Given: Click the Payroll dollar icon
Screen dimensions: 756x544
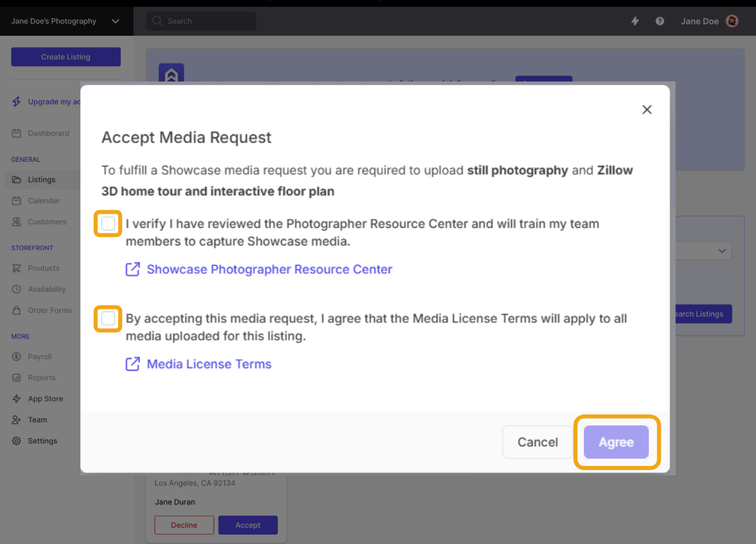Looking at the screenshot, I should pos(16,357).
